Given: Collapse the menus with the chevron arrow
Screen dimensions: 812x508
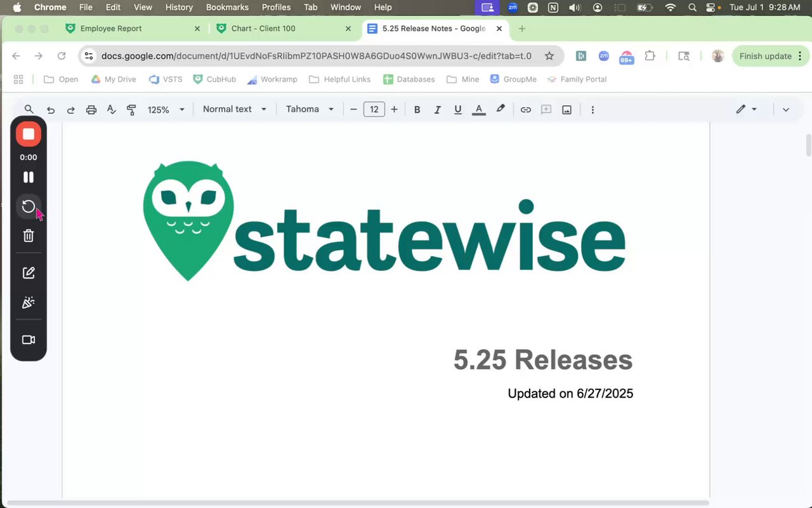Looking at the screenshot, I should coord(786,110).
